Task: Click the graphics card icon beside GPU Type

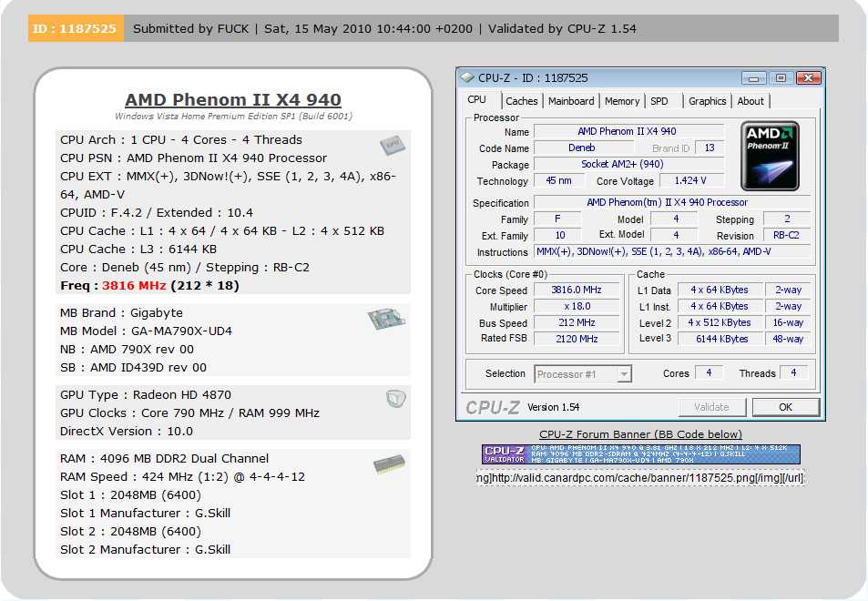Action: pos(396,399)
